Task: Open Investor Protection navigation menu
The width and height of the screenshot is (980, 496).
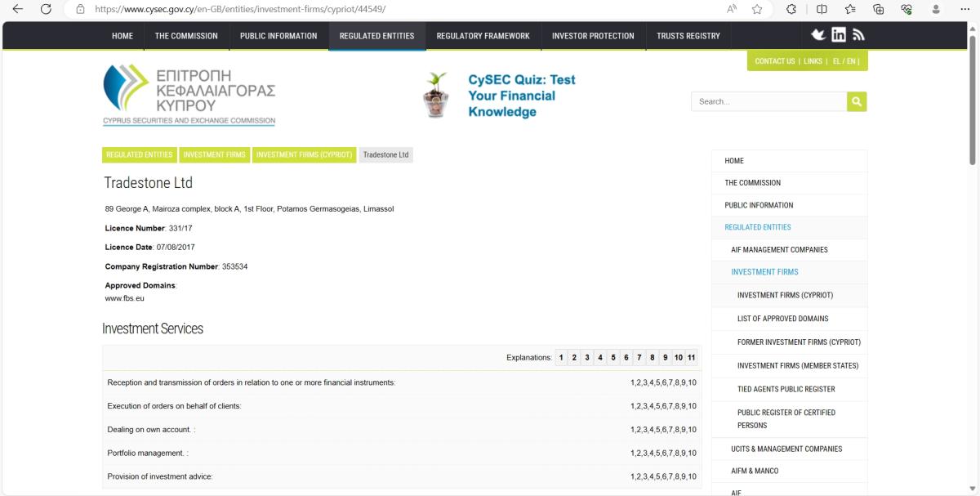Action: click(593, 36)
